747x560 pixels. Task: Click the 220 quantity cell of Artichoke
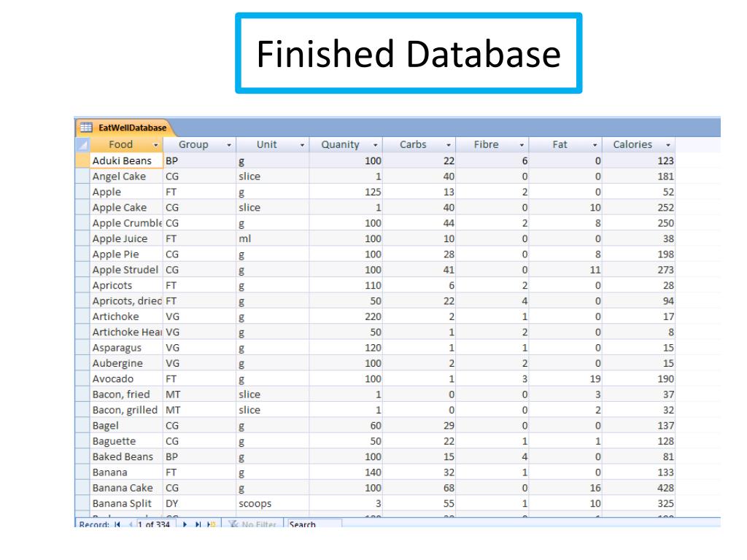[x=346, y=316]
